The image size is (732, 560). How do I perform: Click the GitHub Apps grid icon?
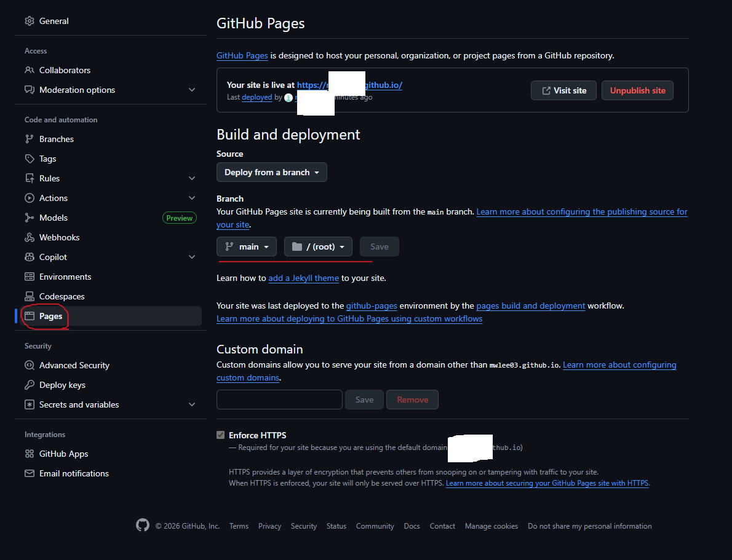pos(30,454)
